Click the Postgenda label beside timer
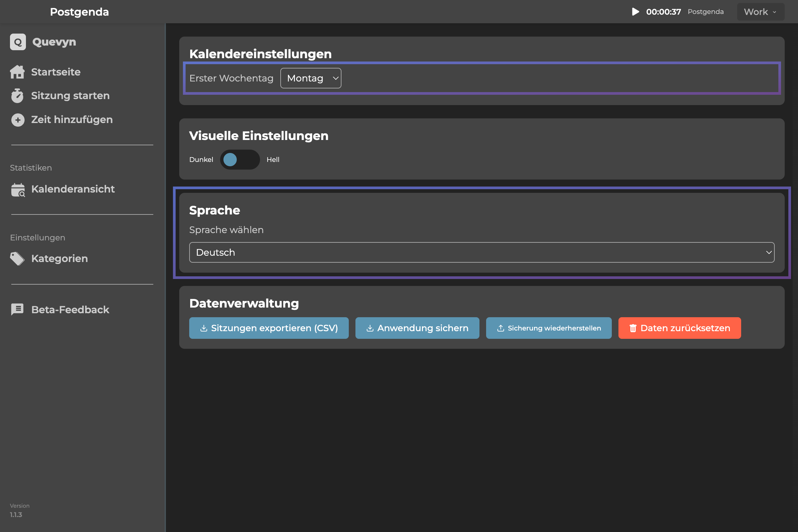The image size is (798, 532). pos(706,12)
